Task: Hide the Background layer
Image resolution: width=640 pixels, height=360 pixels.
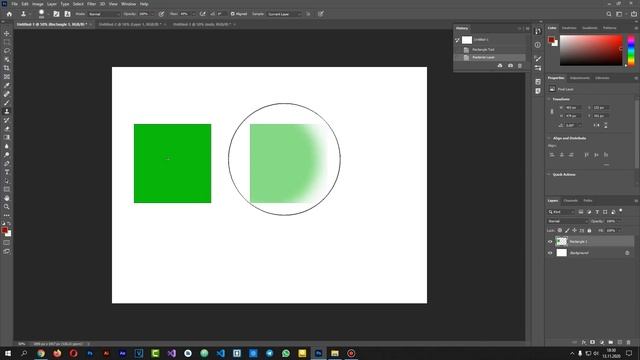Action: coord(550,253)
